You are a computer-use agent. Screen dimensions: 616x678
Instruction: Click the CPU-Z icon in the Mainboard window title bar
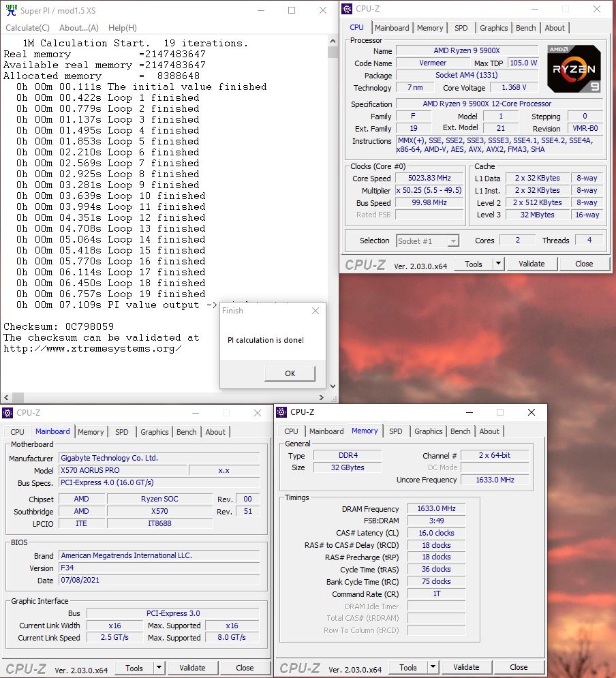[x=7, y=413]
